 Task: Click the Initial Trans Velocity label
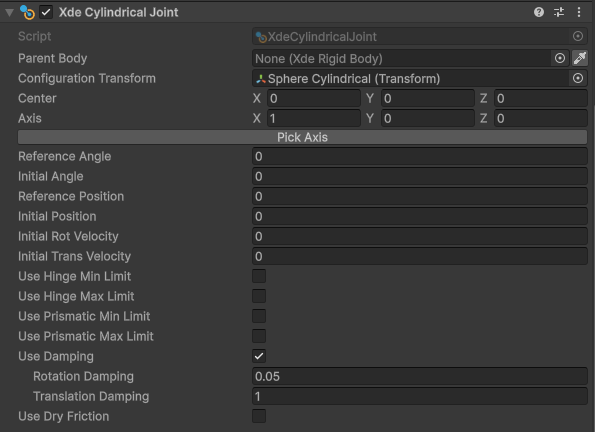pyautogui.click(x=74, y=256)
